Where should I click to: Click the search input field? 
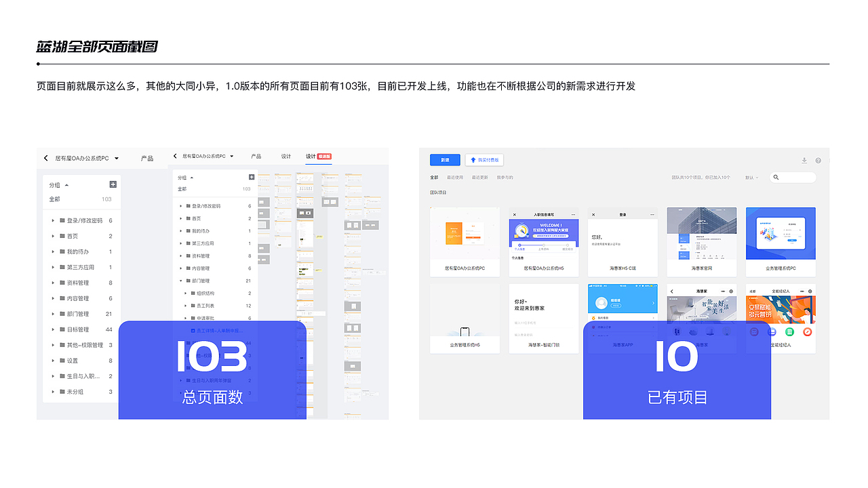(x=795, y=177)
